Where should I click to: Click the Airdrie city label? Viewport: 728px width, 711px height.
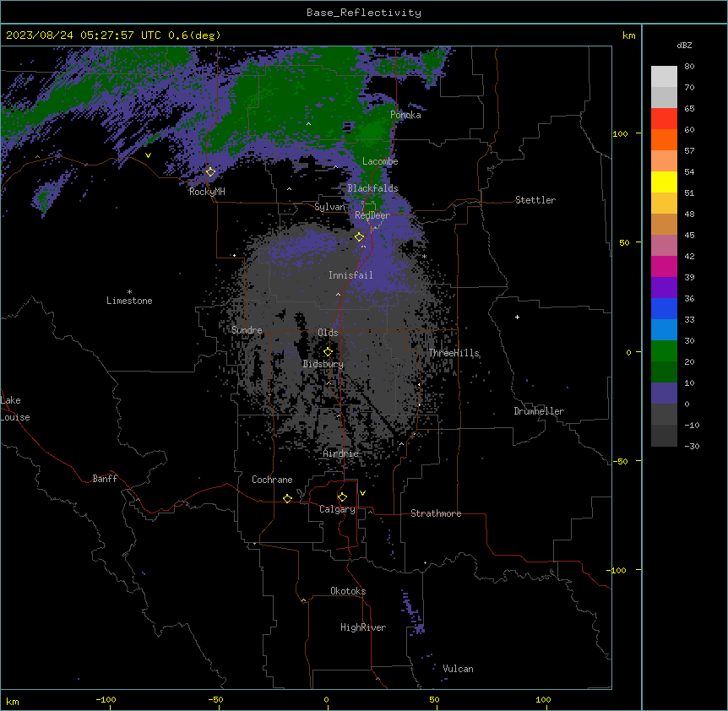point(340,453)
